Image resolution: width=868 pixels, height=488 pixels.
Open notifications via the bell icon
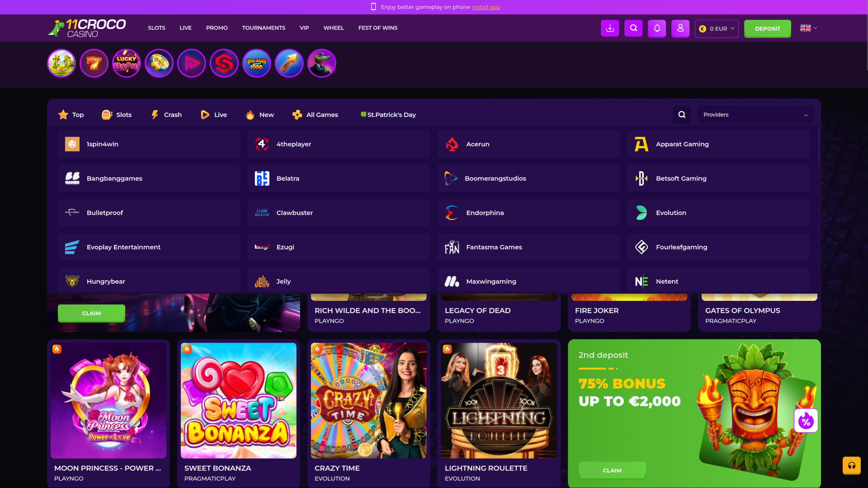[x=657, y=28]
